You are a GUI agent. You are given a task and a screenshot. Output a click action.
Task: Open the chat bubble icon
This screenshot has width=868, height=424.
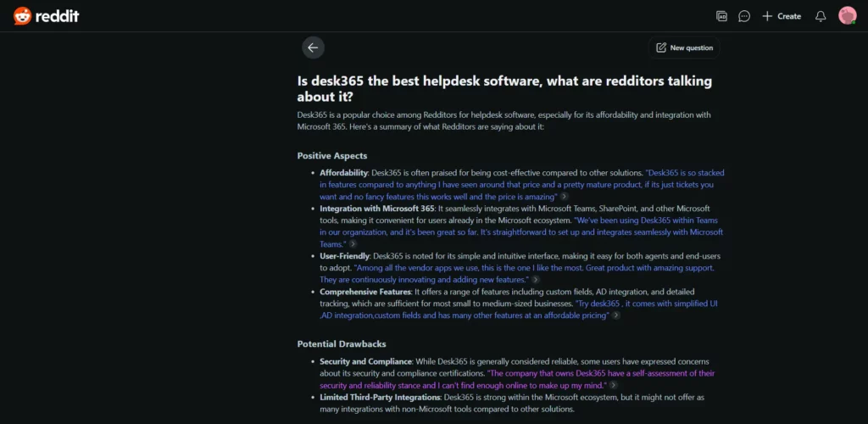pos(744,16)
